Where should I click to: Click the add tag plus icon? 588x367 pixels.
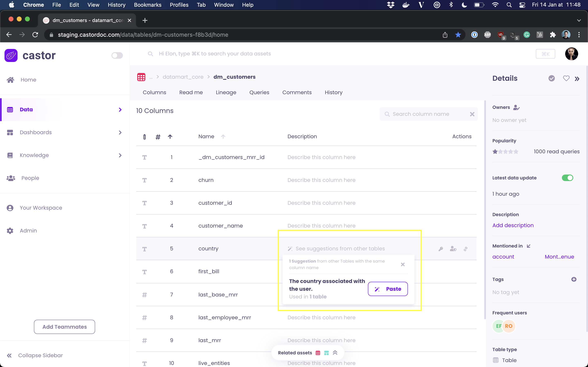point(574,279)
